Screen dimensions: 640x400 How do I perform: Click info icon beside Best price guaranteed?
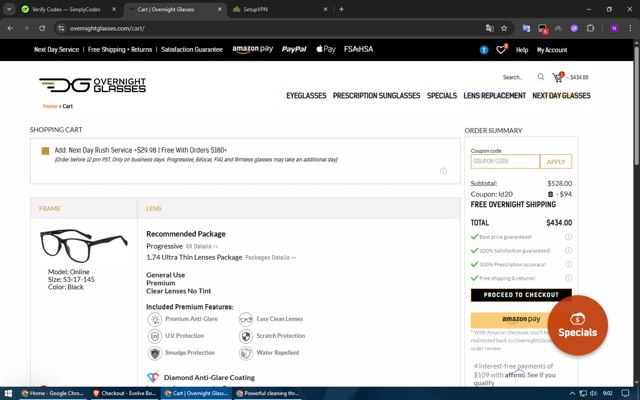click(568, 237)
